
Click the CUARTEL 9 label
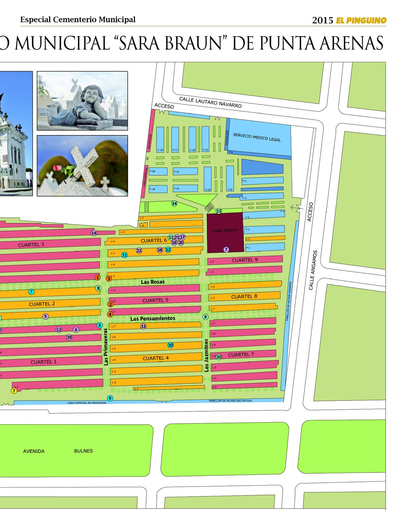click(245, 260)
